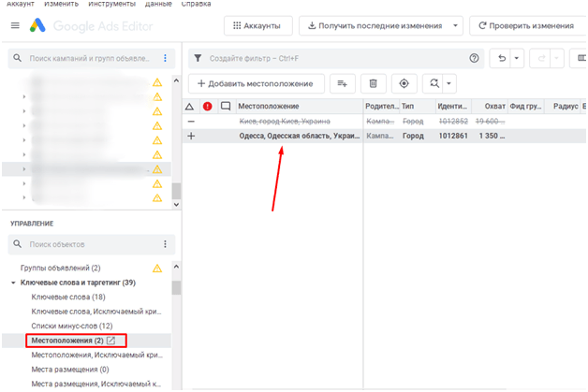Expand the highlighted campaign tree row
Screen dimensions: 588x392
24,169
